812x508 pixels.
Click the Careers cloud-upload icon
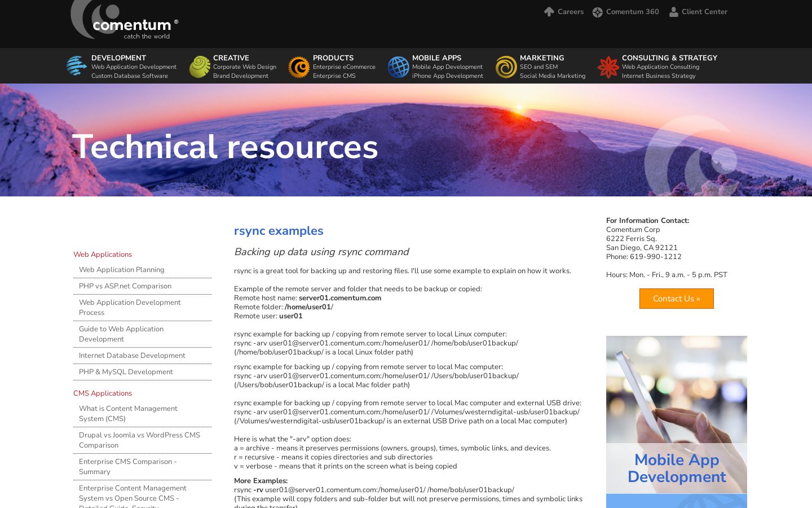click(x=549, y=12)
